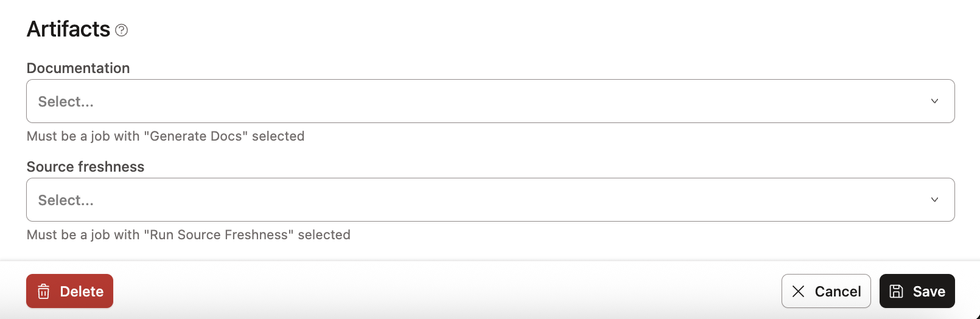Screen dimensions: 980x319
Task: Click the Documentation field label
Action: [78, 68]
